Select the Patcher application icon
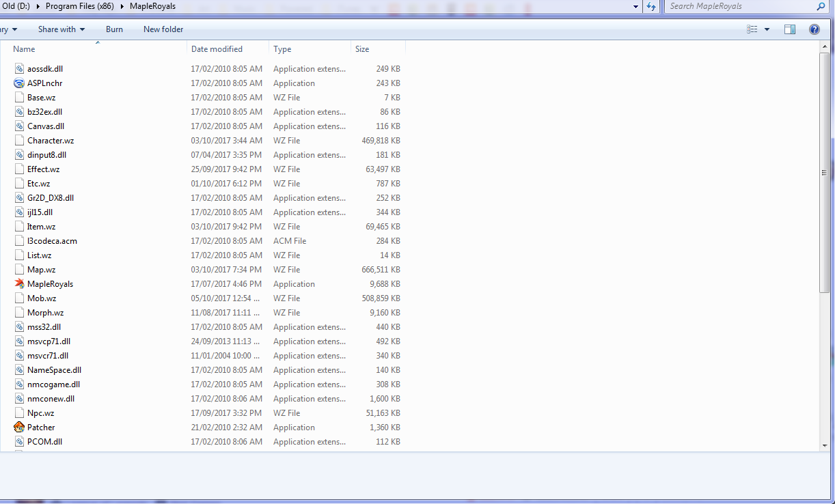The height and width of the screenshot is (504, 835). tap(19, 428)
